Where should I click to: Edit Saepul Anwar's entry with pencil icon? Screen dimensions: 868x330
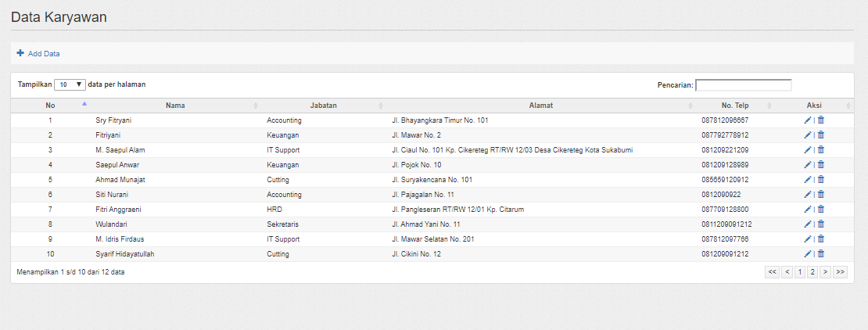click(808, 164)
